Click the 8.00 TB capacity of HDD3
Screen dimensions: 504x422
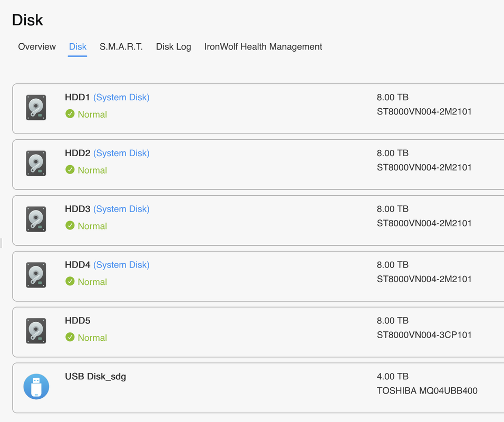point(392,209)
